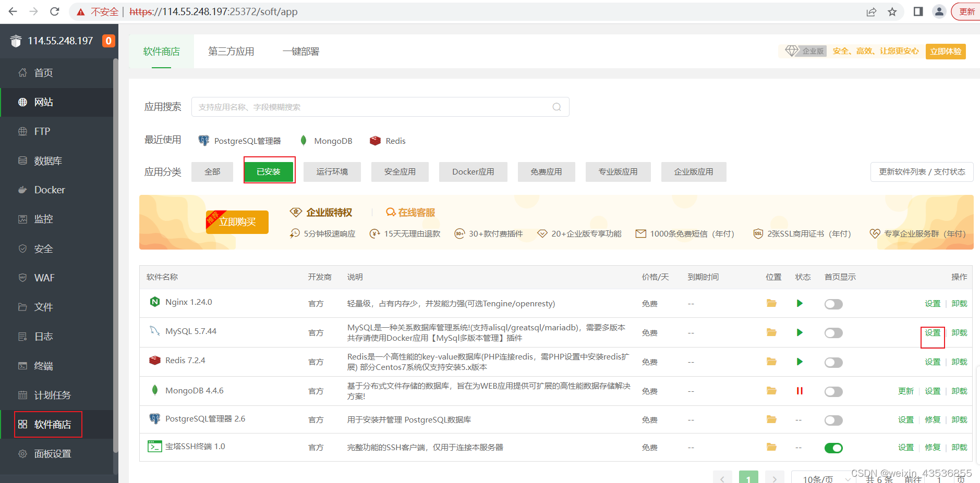Select the 全部 category filter
Viewport: 980px width, 483px height.
point(212,172)
